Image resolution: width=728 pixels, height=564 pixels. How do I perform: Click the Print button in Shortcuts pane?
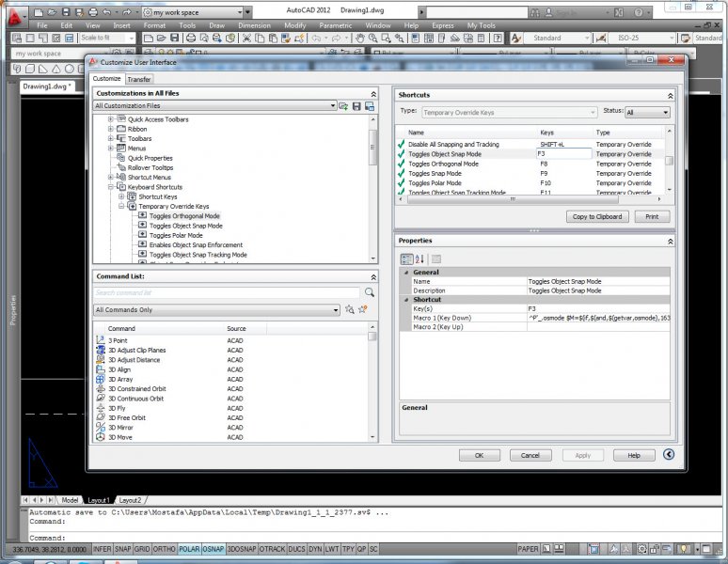point(652,216)
